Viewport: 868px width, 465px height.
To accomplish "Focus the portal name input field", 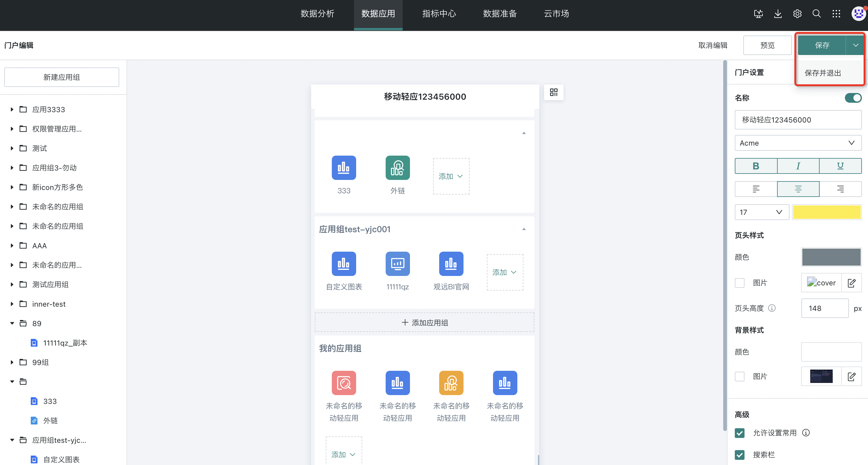I will (798, 120).
